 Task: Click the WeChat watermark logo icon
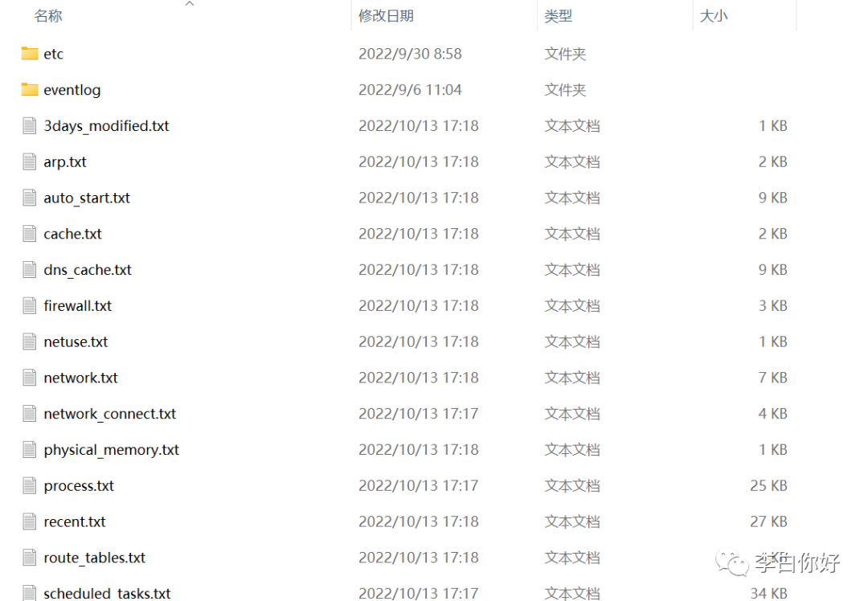click(732, 562)
